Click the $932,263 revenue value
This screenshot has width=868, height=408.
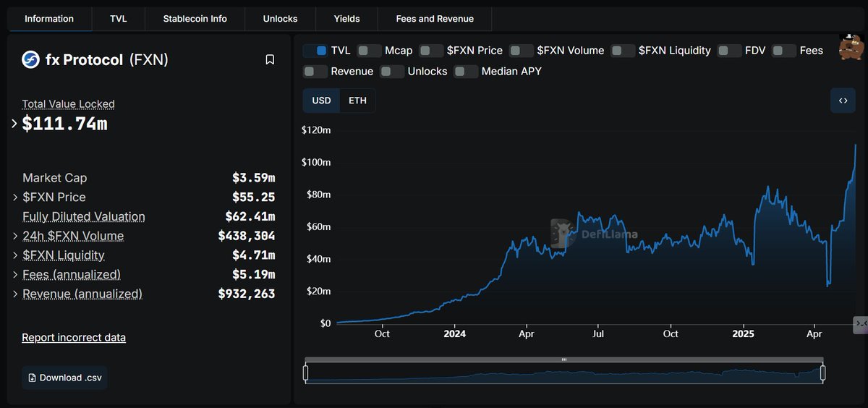[246, 294]
